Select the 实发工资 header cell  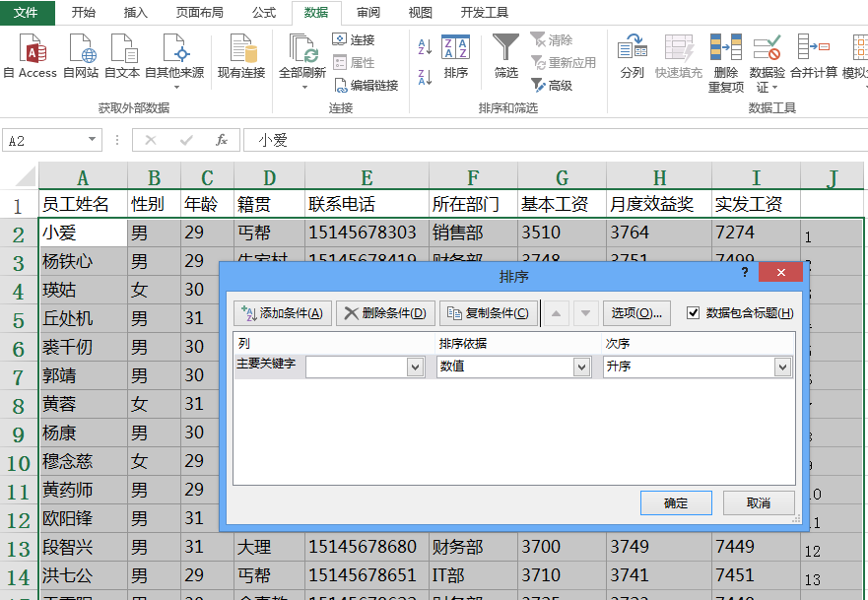pyautogui.click(x=756, y=204)
